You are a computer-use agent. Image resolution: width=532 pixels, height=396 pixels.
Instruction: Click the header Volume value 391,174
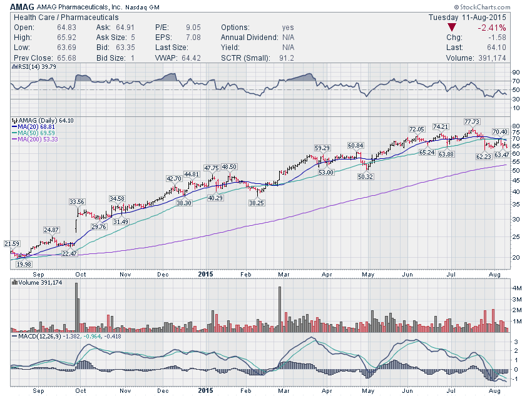tap(492, 58)
